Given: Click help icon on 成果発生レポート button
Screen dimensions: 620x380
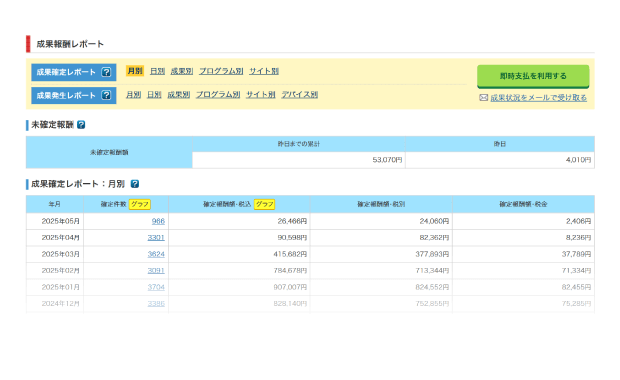Looking at the screenshot, I should (106, 95).
